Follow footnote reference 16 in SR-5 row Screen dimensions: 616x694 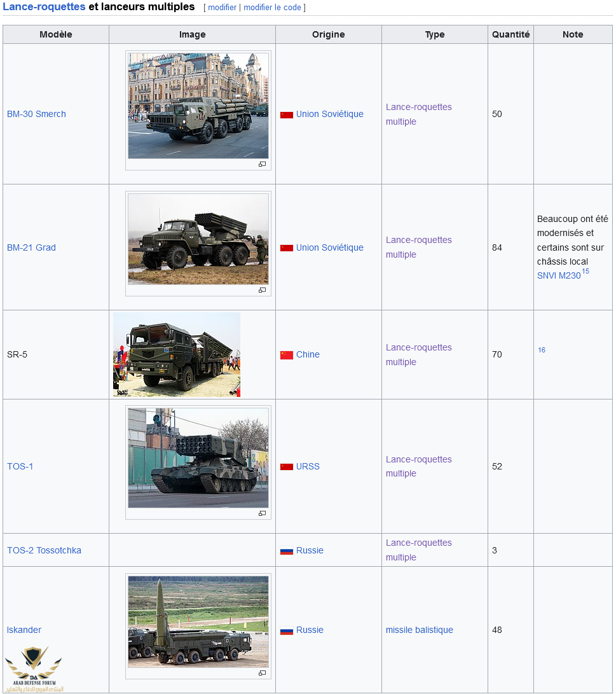pos(542,350)
